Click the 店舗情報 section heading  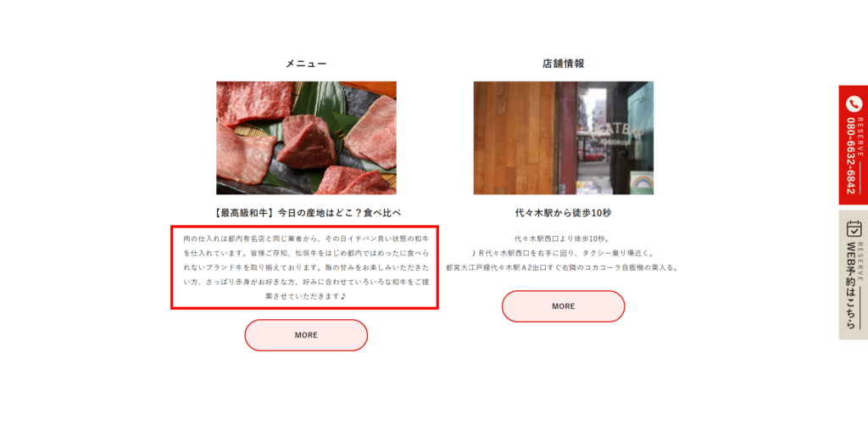(563, 64)
